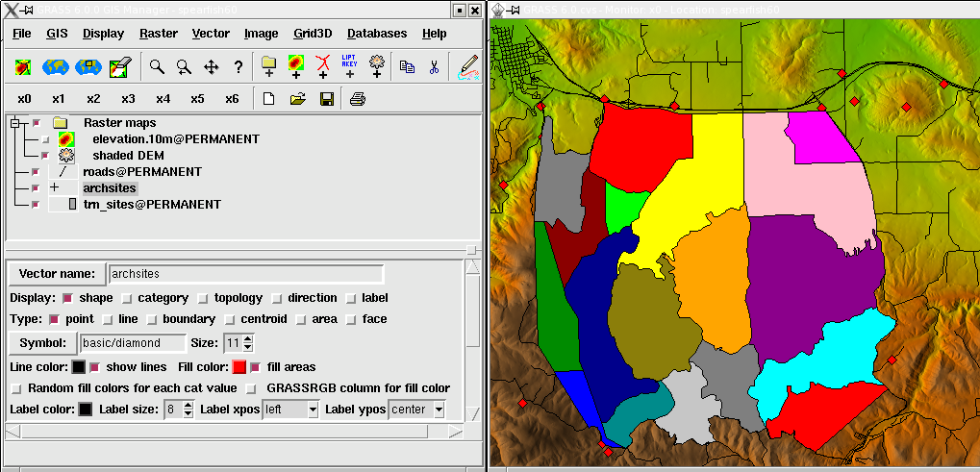This screenshot has height=472, width=980.
Task: Open the Databases menu
Action: [x=376, y=34]
